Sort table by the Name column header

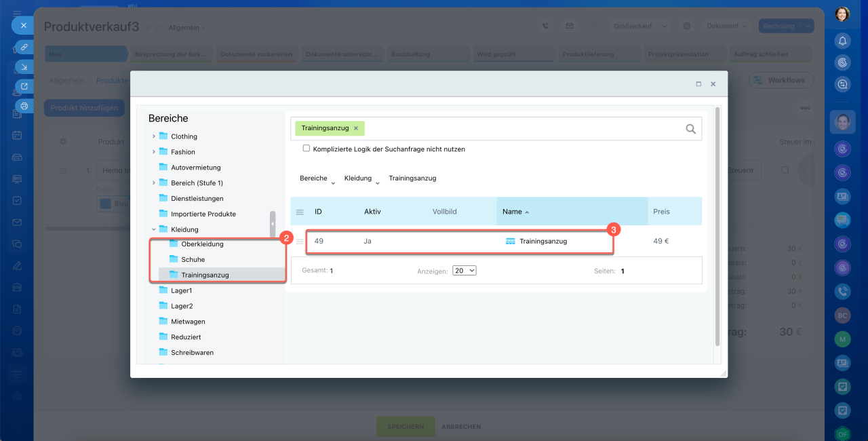click(512, 212)
